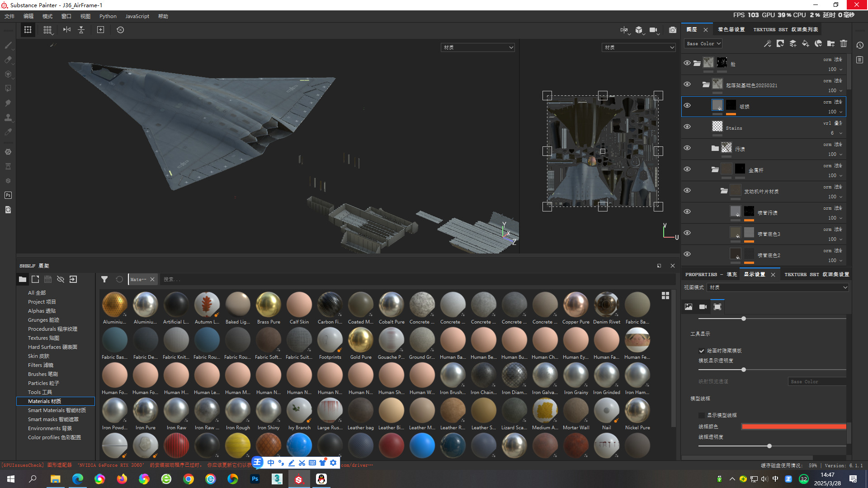Open the history panel clock icon
Viewport: 868px width, 488px height.
(x=860, y=45)
